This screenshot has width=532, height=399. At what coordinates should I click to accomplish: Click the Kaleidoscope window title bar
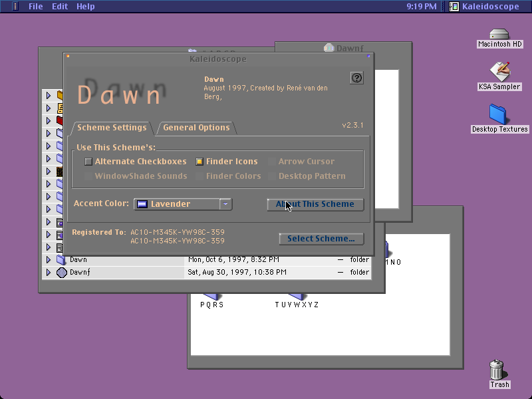[218, 59]
